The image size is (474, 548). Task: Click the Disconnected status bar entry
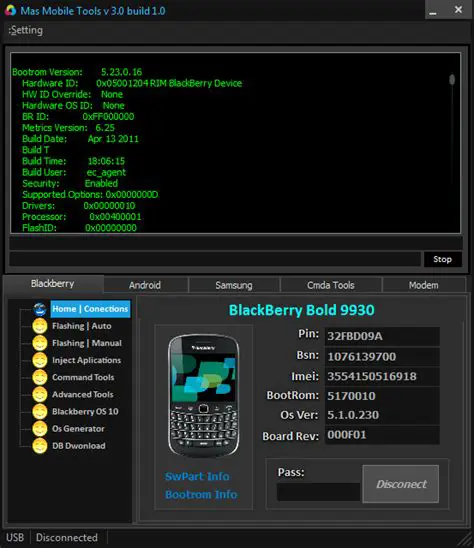pos(67,538)
